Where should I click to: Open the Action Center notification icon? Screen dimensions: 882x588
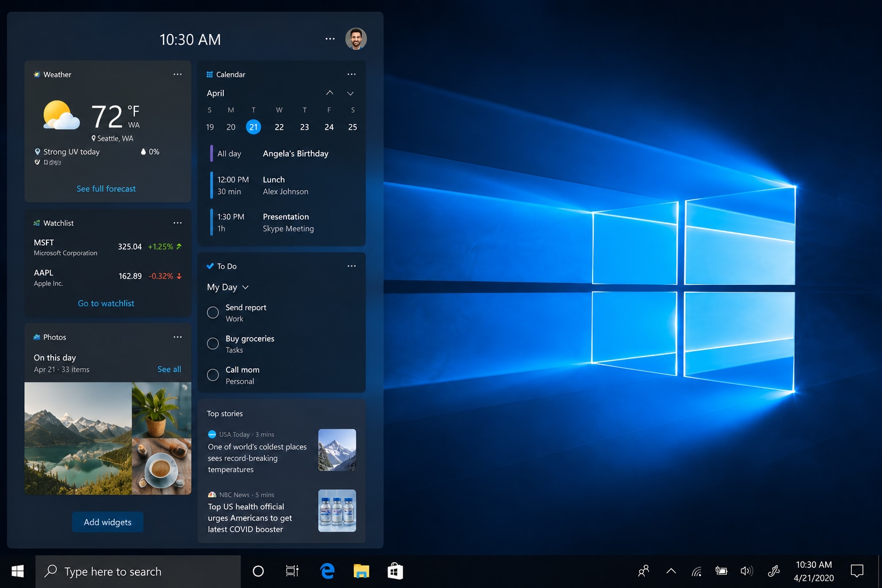(857, 571)
